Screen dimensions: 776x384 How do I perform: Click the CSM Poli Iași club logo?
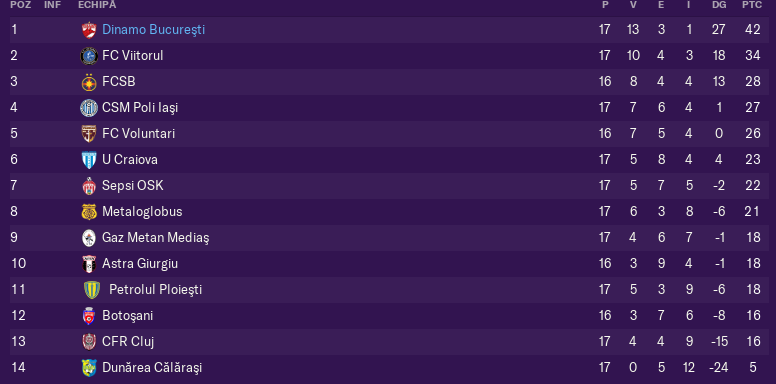[89, 108]
